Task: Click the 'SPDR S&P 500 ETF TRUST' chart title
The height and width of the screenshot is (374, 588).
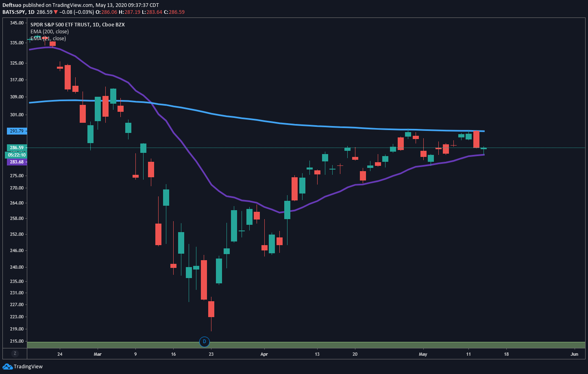Action: (x=78, y=24)
